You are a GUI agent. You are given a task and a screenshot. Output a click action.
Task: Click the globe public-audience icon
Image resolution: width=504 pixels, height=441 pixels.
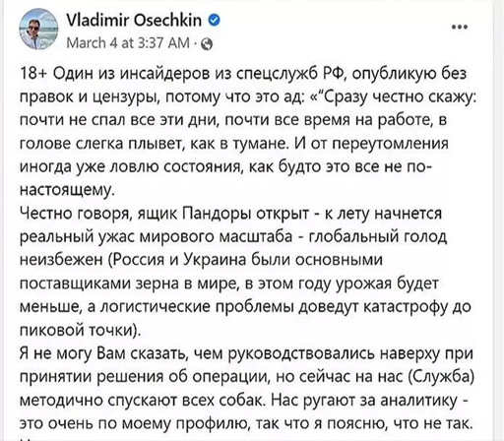[x=207, y=44]
